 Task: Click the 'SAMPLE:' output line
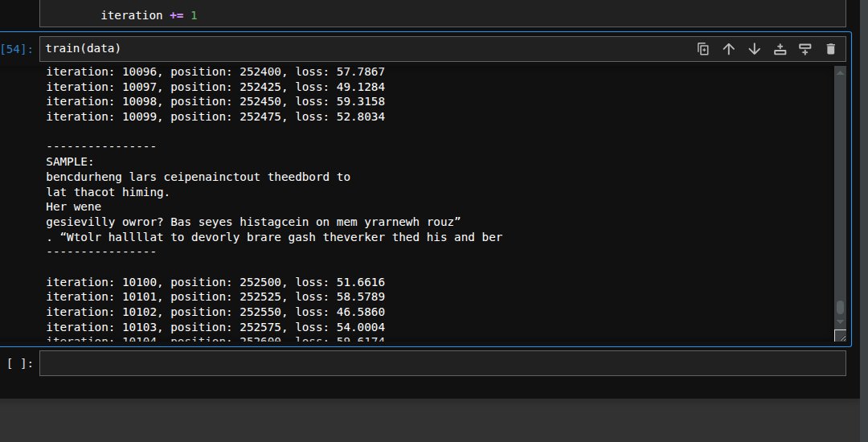(x=70, y=162)
